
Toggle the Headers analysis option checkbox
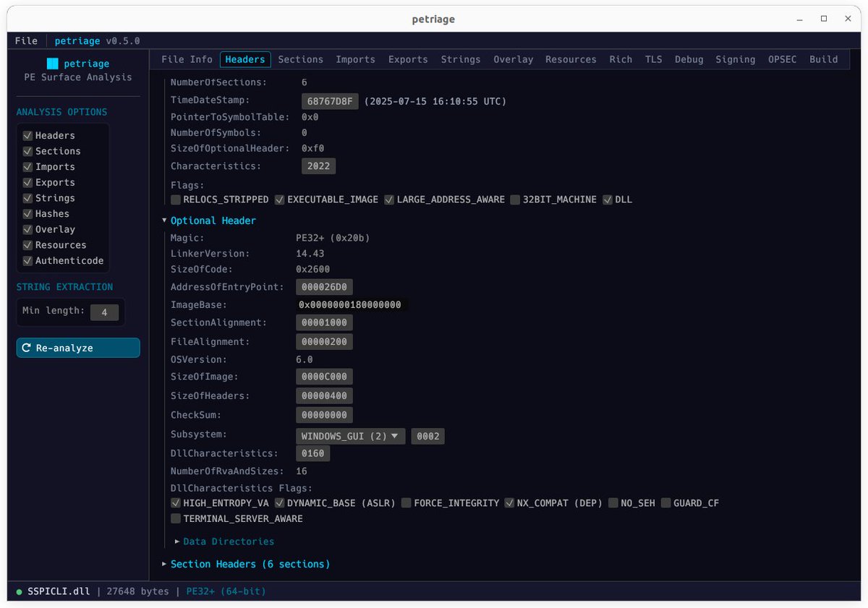[27, 135]
